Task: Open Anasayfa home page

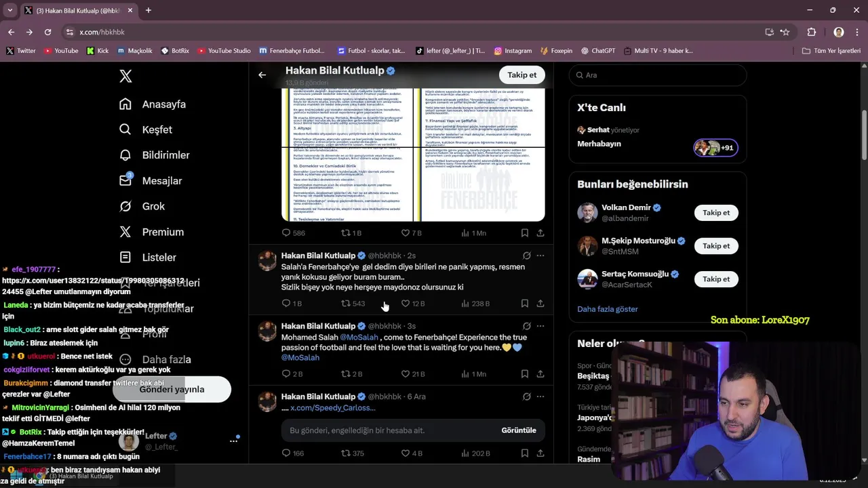Action: click(x=153, y=104)
